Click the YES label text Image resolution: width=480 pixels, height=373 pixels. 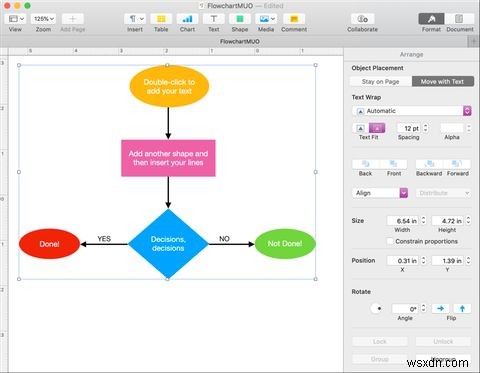tap(104, 239)
